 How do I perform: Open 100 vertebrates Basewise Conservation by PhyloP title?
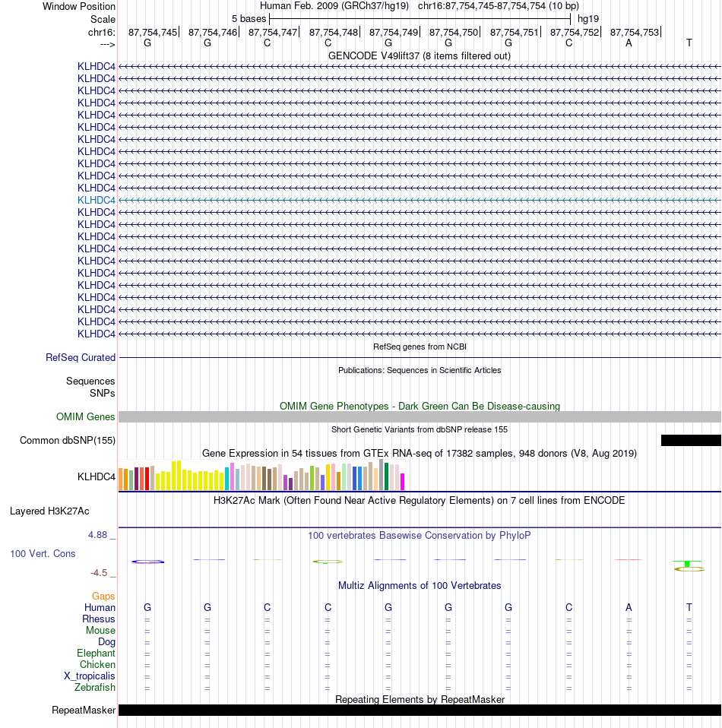click(420, 535)
